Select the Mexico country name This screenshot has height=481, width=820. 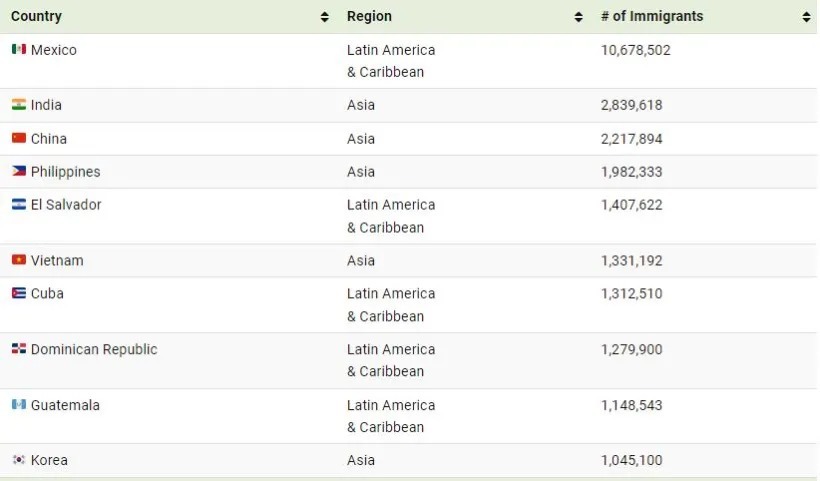[x=54, y=50]
